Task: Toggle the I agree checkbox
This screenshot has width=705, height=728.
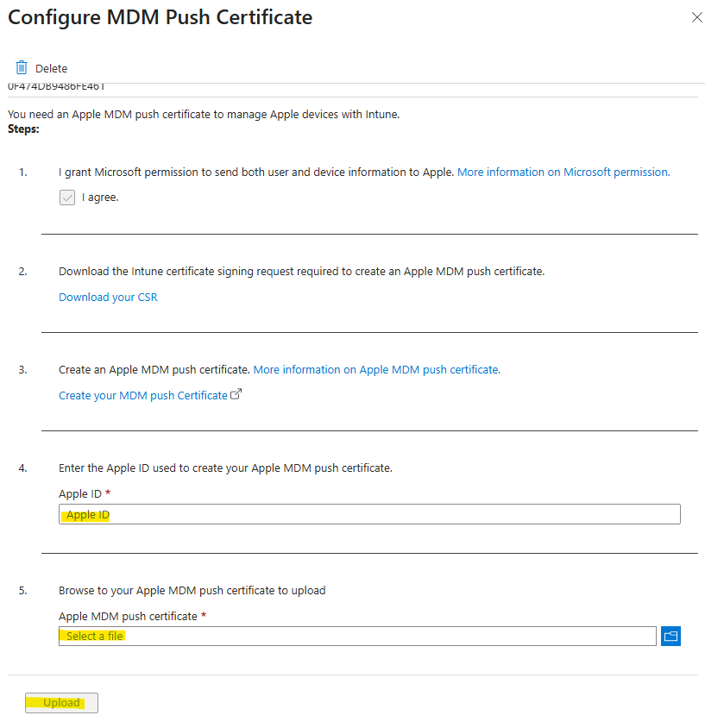Action: (67, 198)
